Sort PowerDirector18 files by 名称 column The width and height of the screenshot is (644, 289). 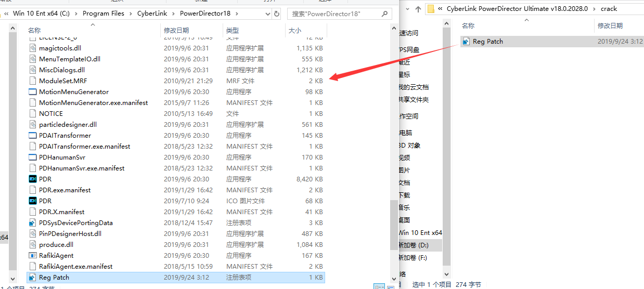tap(34, 31)
